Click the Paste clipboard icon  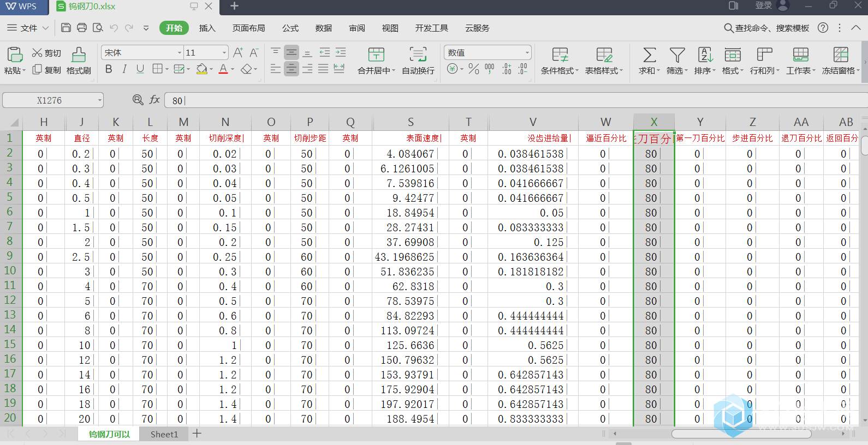tap(15, 55)
